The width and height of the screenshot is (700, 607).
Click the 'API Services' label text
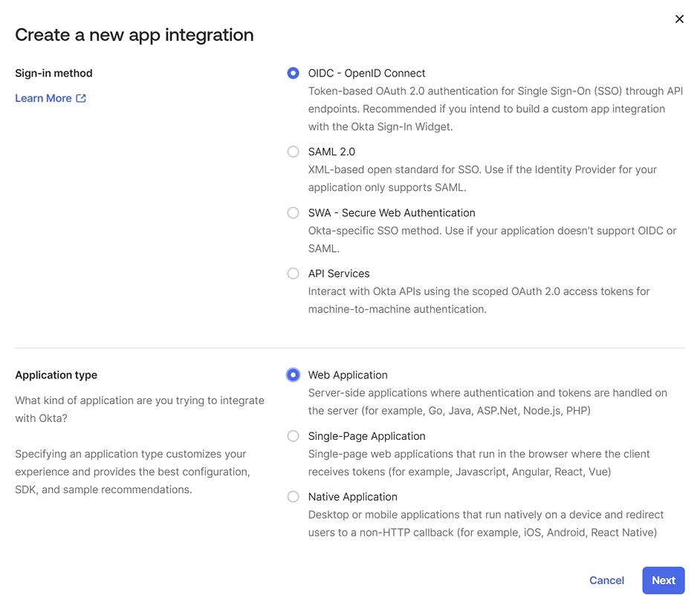pyautogui.click(x=339, y=273)
